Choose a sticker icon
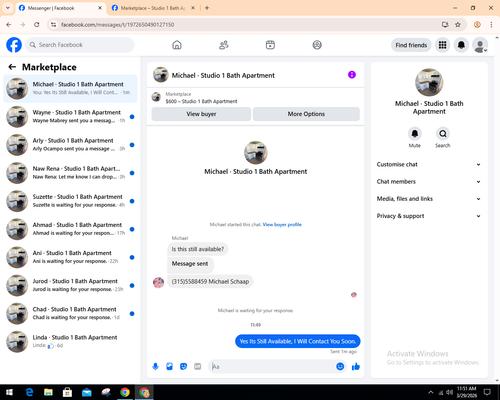The image size is (500, 400). pyautogui.click(x=183, y=367)
